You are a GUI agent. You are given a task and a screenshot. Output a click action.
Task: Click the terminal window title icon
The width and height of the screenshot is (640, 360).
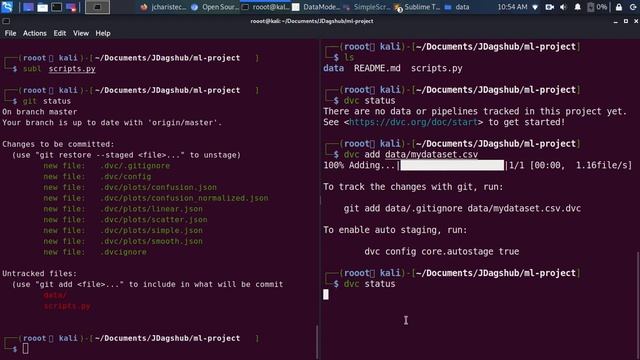click(6, 21)
